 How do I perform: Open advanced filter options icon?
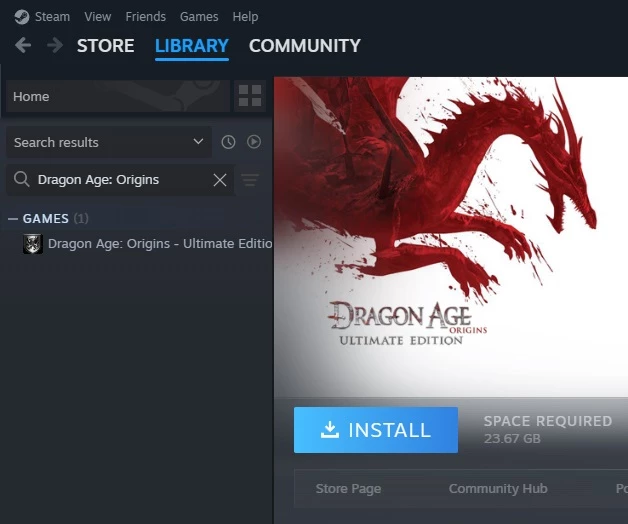(250, 180)
